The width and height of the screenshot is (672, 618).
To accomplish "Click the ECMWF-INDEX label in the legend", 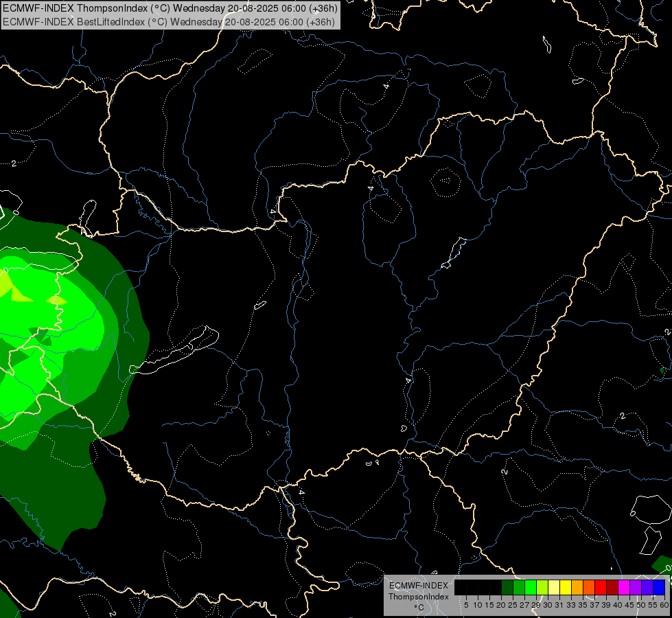I will [x=418, y=586].
